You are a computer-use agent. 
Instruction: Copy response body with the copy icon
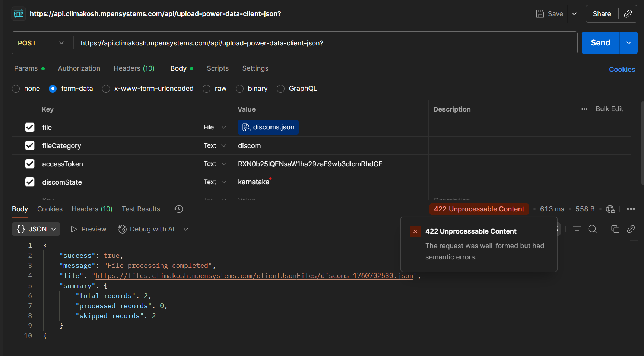615,229
